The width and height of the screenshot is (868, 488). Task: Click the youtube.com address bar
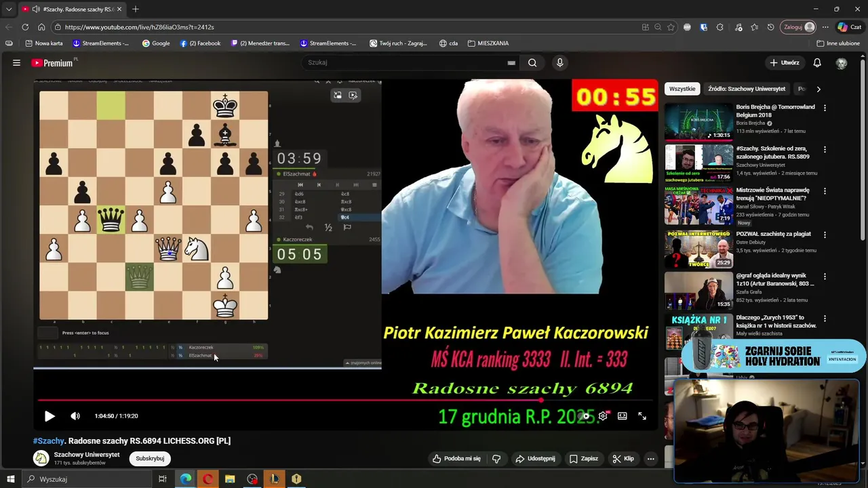[346, 27]
